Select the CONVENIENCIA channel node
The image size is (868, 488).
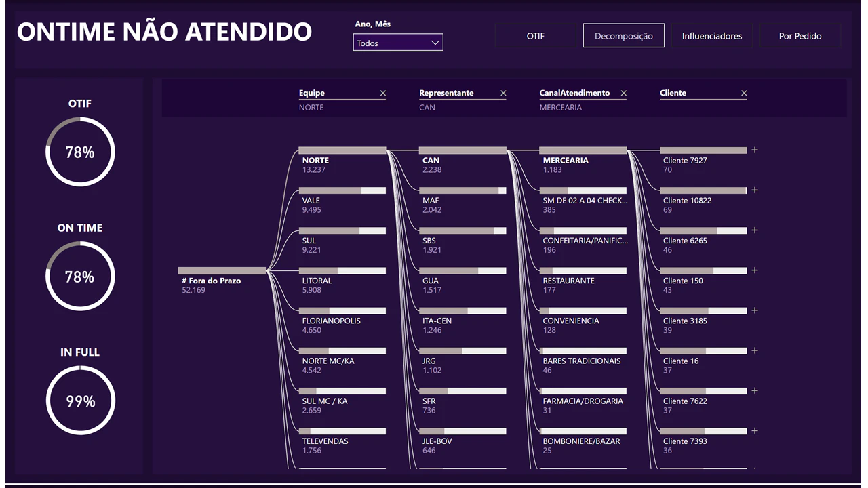[583, 320]
